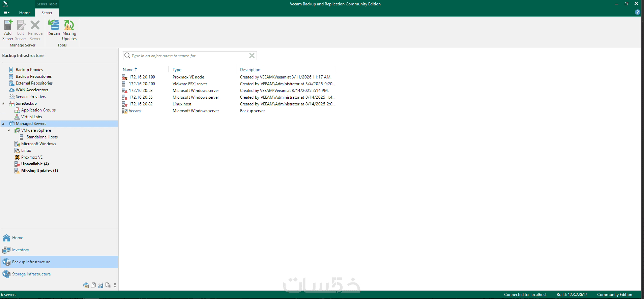Image resolution: width=644 pixels, height=299 pixels.
Task: Select the Virtual Labs tree node
Action: pyautogui.click(x=31, y=117)
